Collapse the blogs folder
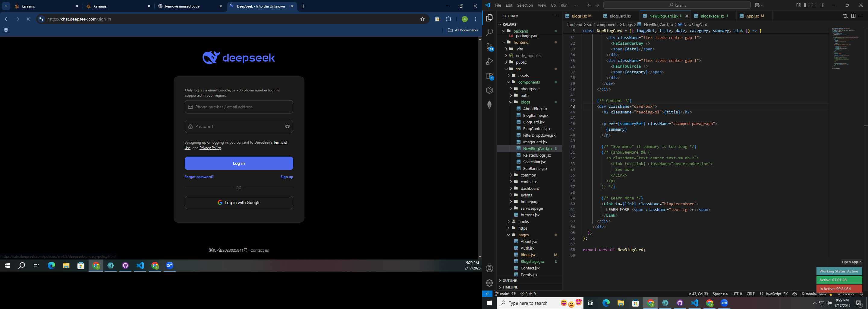This screenshot has height=309, width=868. pyautogui.click(x=511, y=102)
